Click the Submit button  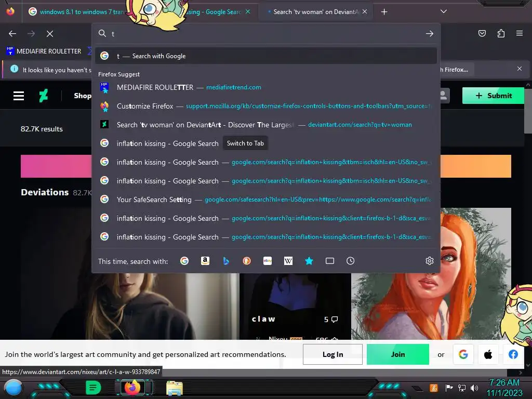tap(493, 96)
